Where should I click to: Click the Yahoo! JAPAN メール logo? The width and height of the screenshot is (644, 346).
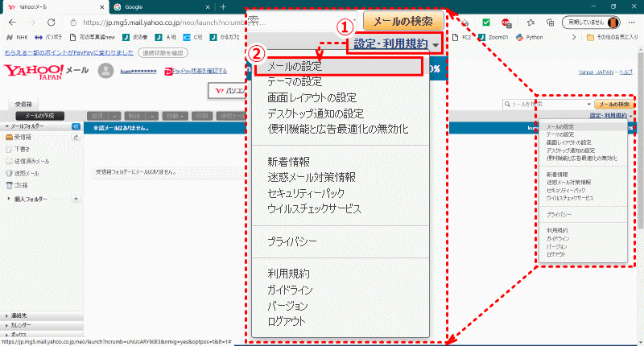[x=46, y=72]
